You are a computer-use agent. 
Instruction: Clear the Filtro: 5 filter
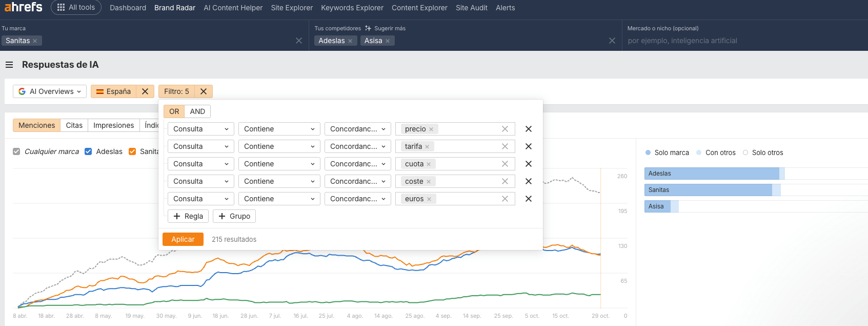click(x=204, y=91)
